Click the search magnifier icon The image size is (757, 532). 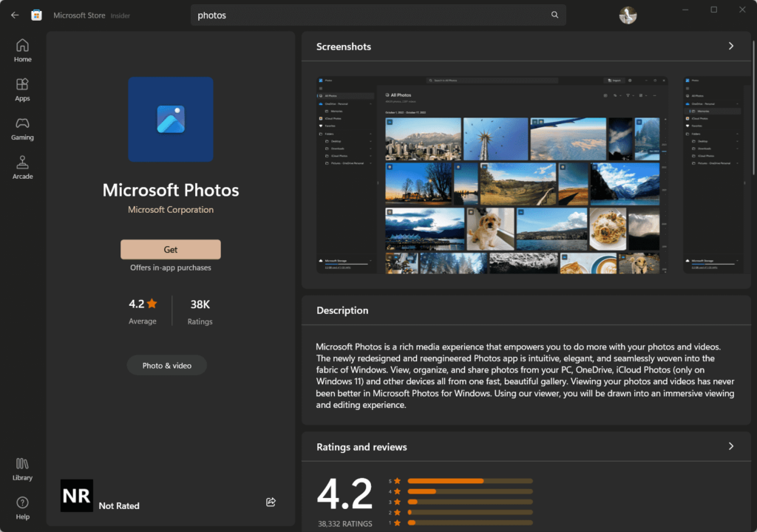[554, 15]
